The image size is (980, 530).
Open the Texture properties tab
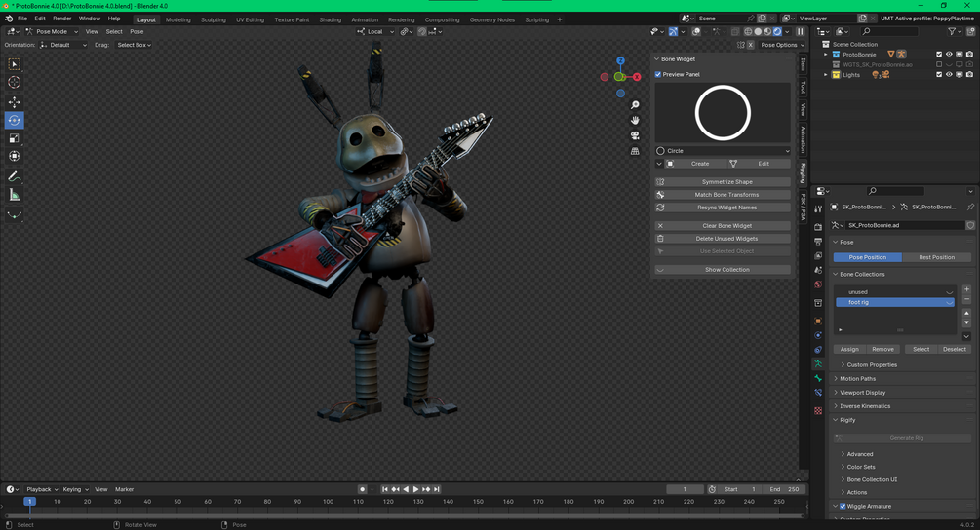(x=817, y=411)
